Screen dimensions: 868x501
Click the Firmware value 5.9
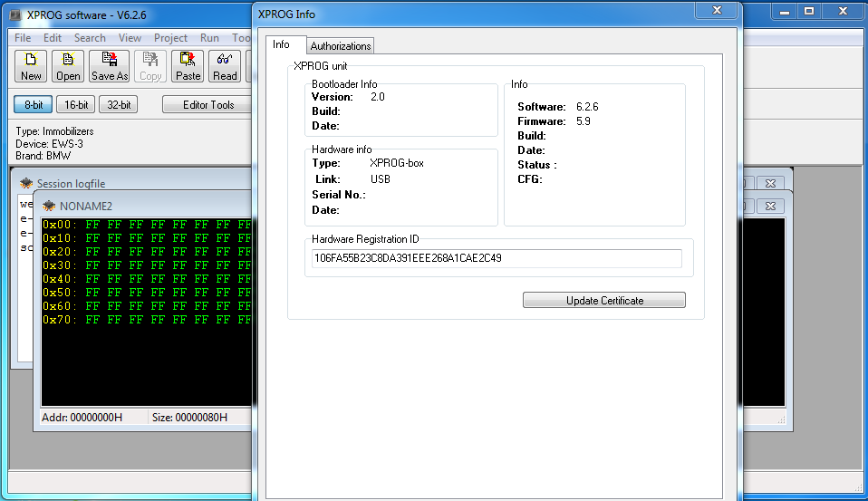[x=583, y=121]
